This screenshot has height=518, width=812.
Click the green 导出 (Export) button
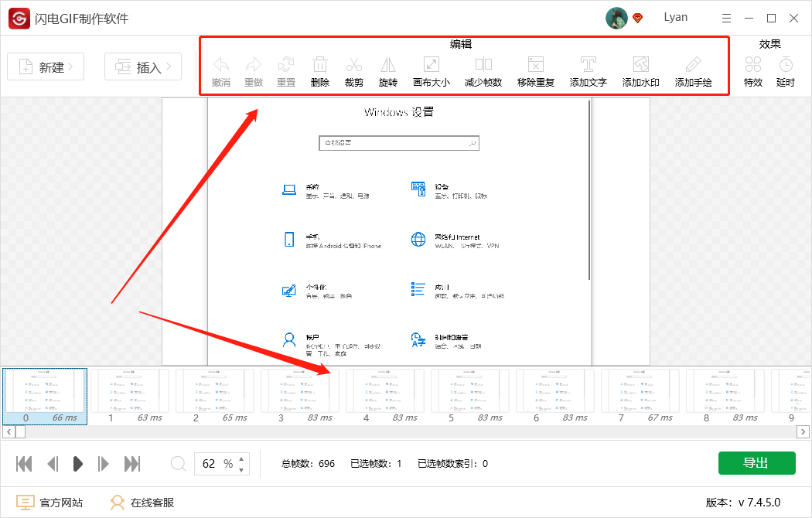(756, 463)
